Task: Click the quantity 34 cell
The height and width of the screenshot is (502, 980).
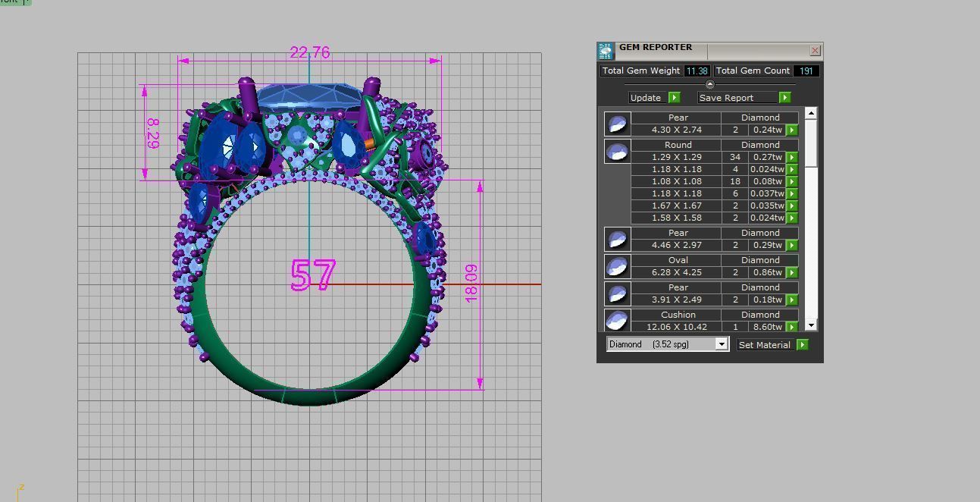Action: (734, 157)
